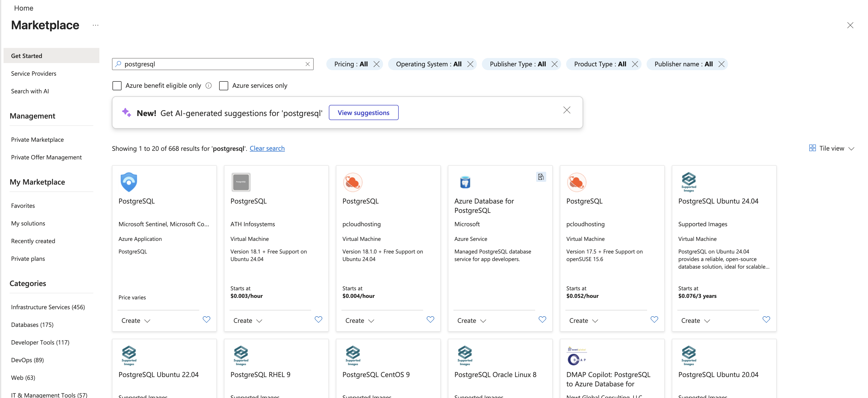The height and width of the screenshot is (398, 868).
Task: Favorite the PostgreSQL Ubuntu 24.04 tile
Action: point(766,320)
